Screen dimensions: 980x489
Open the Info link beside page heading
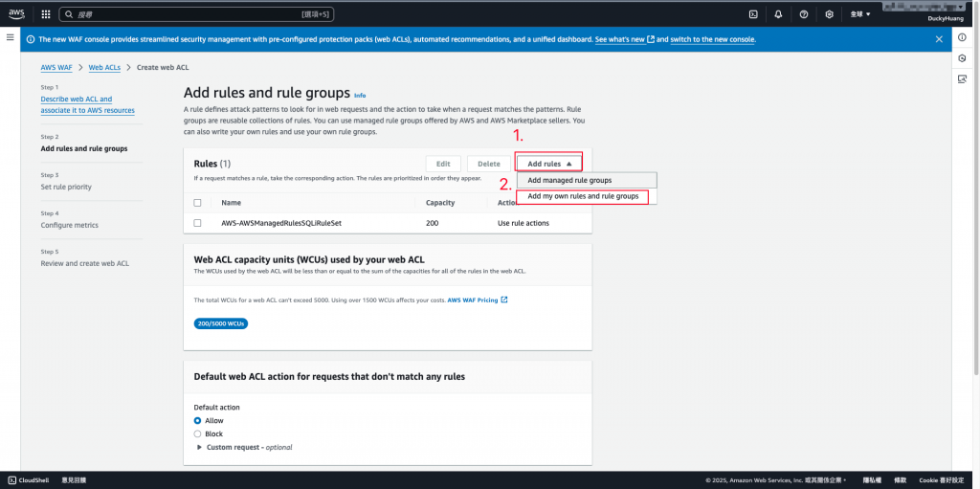(360, 95)
